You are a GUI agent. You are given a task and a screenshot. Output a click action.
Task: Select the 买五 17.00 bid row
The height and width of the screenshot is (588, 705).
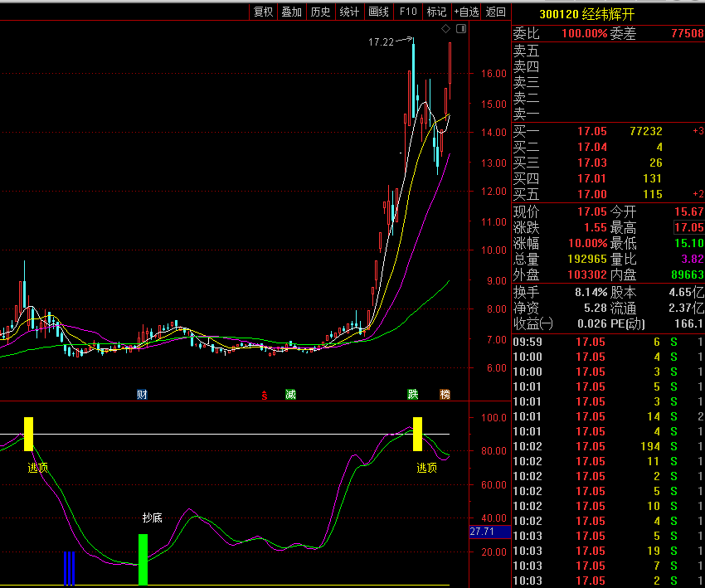(608, 194)
